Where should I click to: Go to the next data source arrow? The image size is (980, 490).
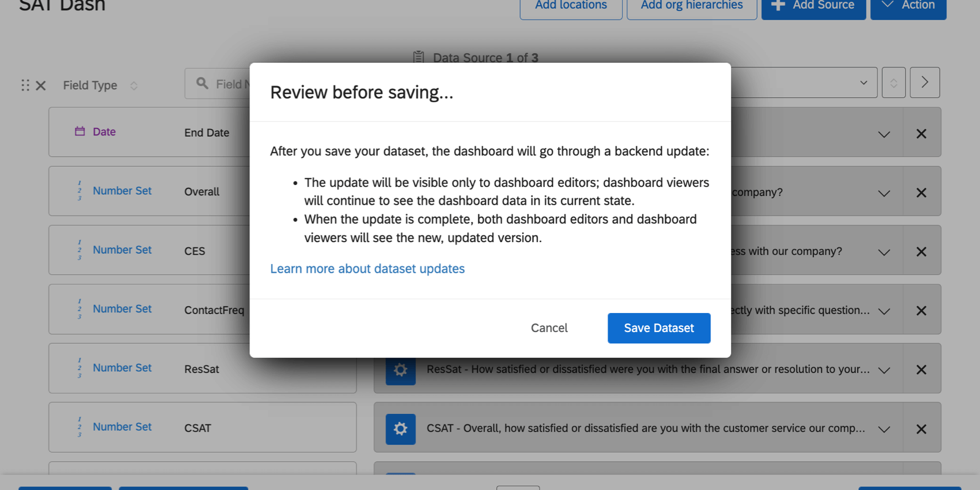[925, 82]
